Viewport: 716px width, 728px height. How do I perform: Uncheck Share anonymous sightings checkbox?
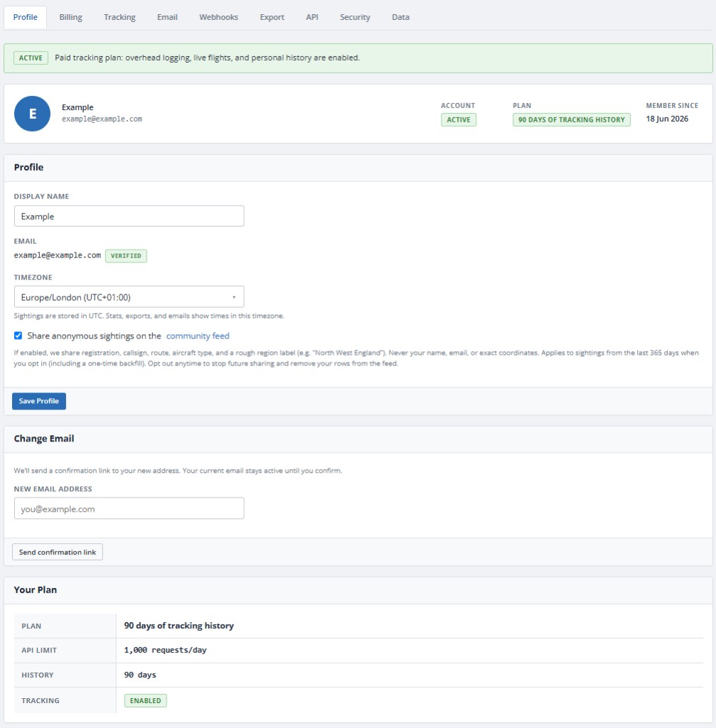(18, 336)
